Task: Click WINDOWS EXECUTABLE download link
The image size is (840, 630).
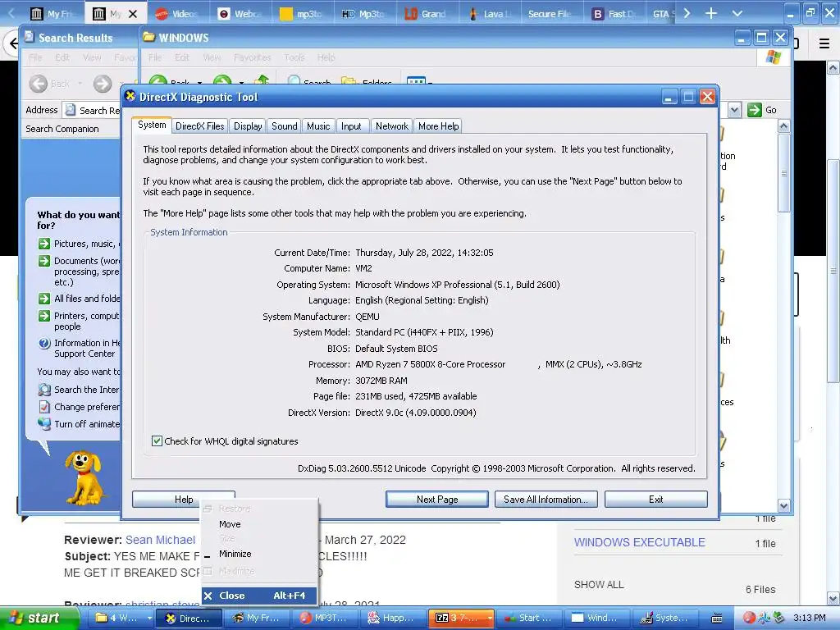Action: coord(640,542)
